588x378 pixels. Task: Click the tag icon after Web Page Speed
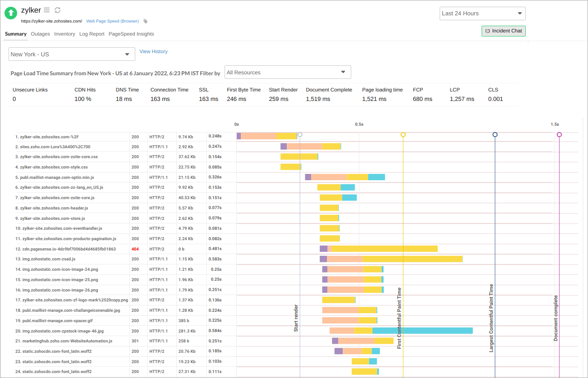pyautogui.click(x=145, y=21)
